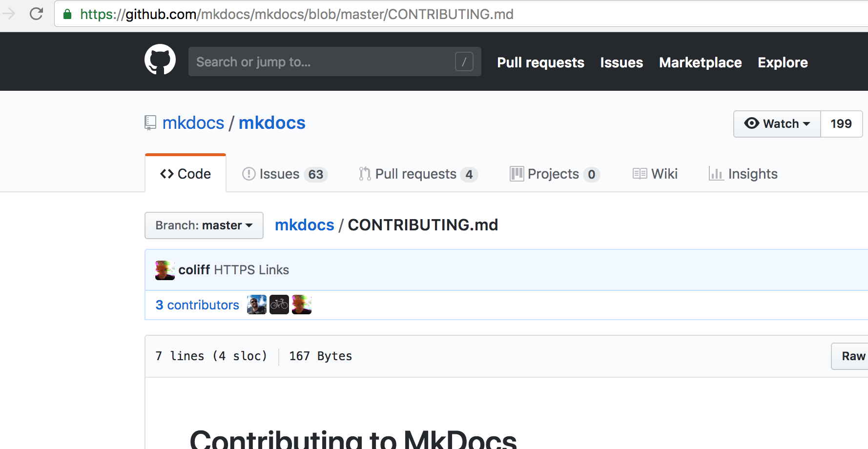
Task: Click coliff's profile avatar
Action: point(165,270)
